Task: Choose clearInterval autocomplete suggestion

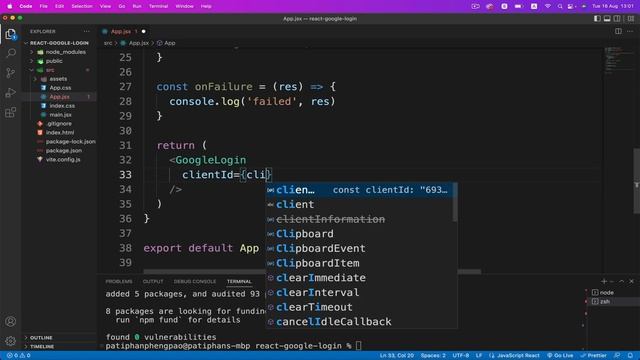Action: (x=359, y=292)
